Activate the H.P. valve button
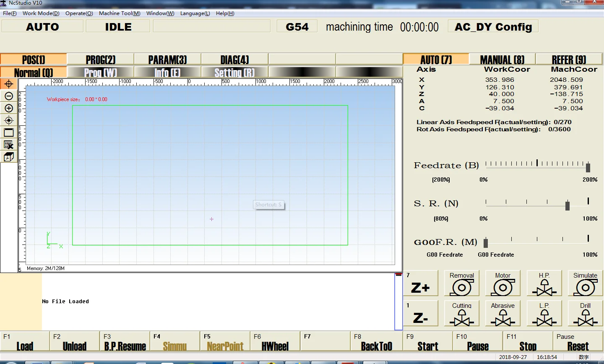 tap(544, 284)
